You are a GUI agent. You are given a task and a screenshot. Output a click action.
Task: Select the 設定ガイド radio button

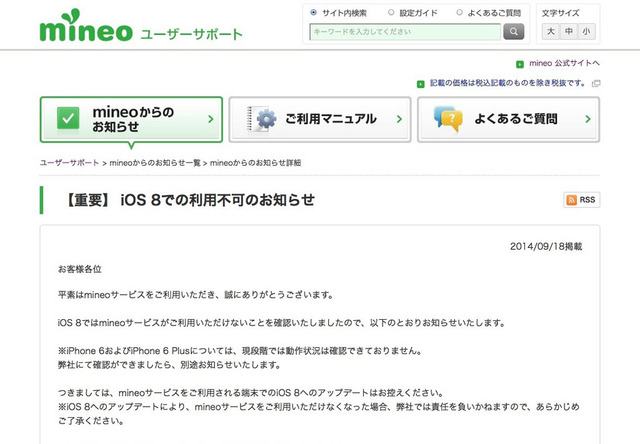(x=391, y=13)
